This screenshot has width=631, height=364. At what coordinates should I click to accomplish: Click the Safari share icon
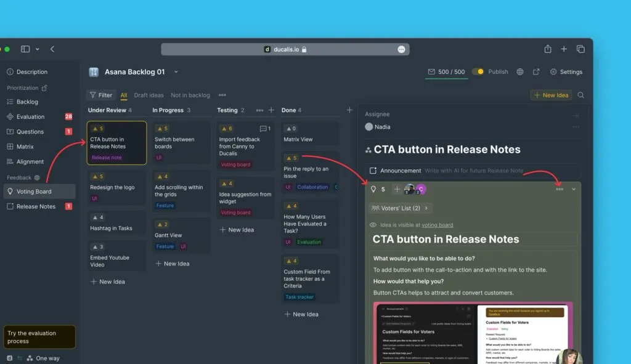547,49
